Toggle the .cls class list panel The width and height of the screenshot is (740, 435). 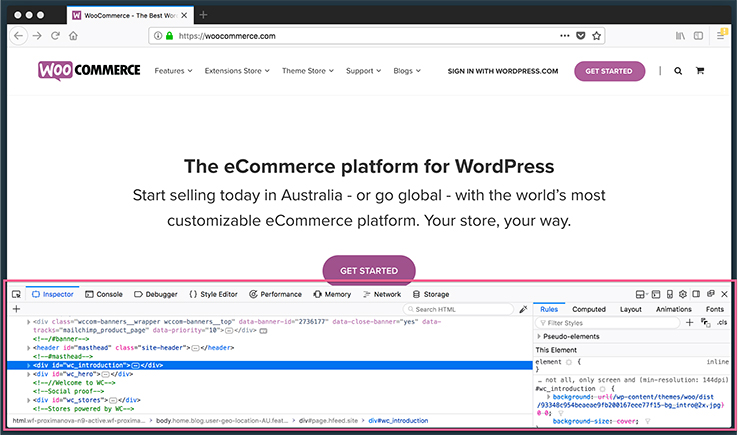click(x=722, y=323)
